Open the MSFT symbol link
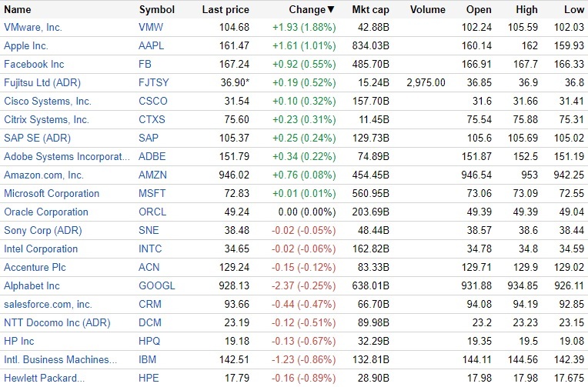 [152, 194]
